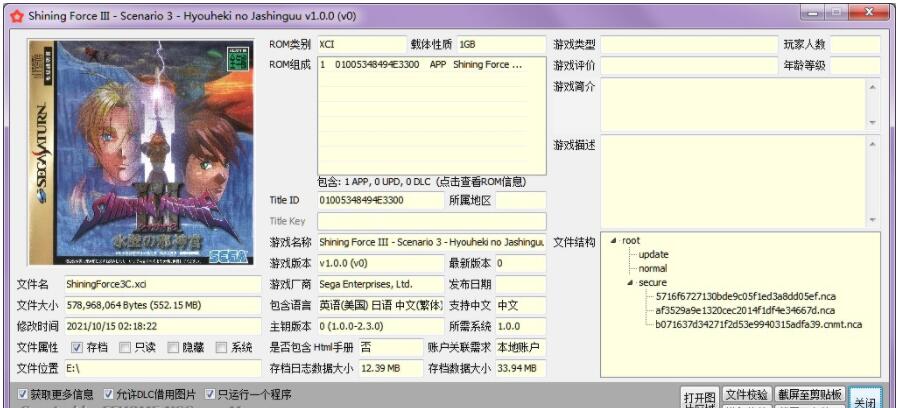Select the cnmt.nca file entry
Image resolution: width=902 pixels, height=408 pixels.
(758, 325)
